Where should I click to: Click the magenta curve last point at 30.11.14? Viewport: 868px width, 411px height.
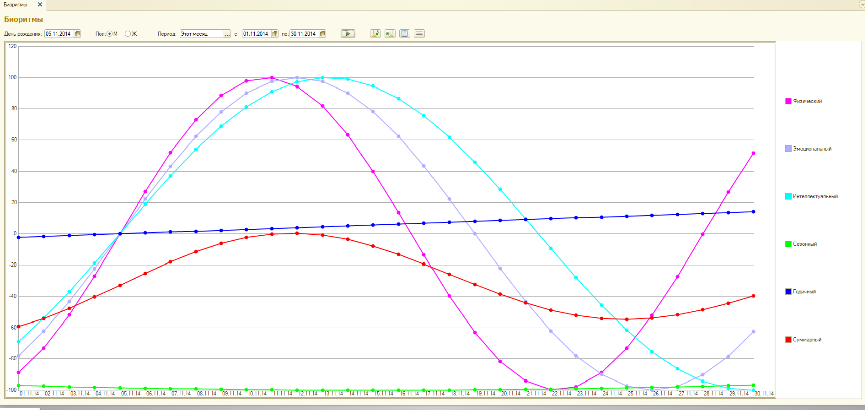(753, 153)
